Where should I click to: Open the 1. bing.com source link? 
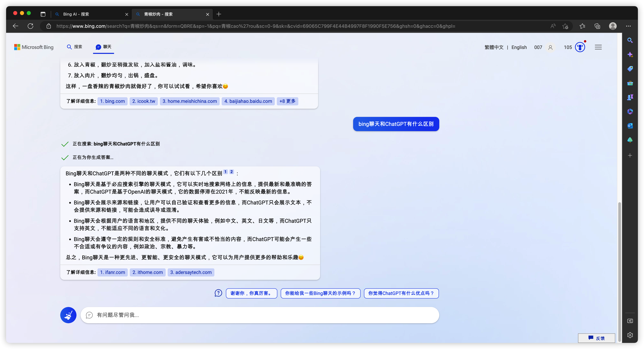(x=113, y=101)
